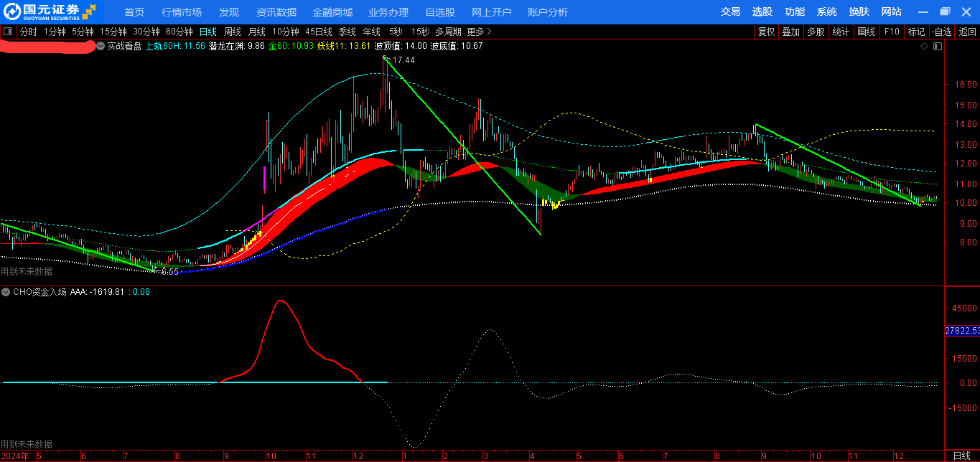This screenshot has width=980, height=462.
Task: Open the 行情市场 menu
Action: click(182, 12)
